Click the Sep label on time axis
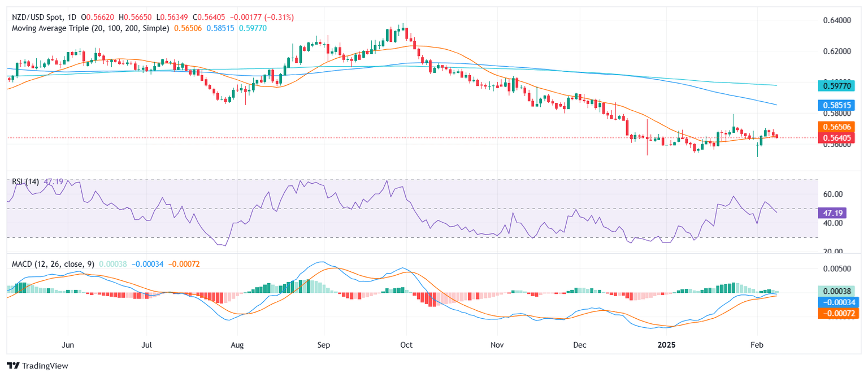This screenshot has height=377, width=868. pyautogui.click(x=324, y=344)
